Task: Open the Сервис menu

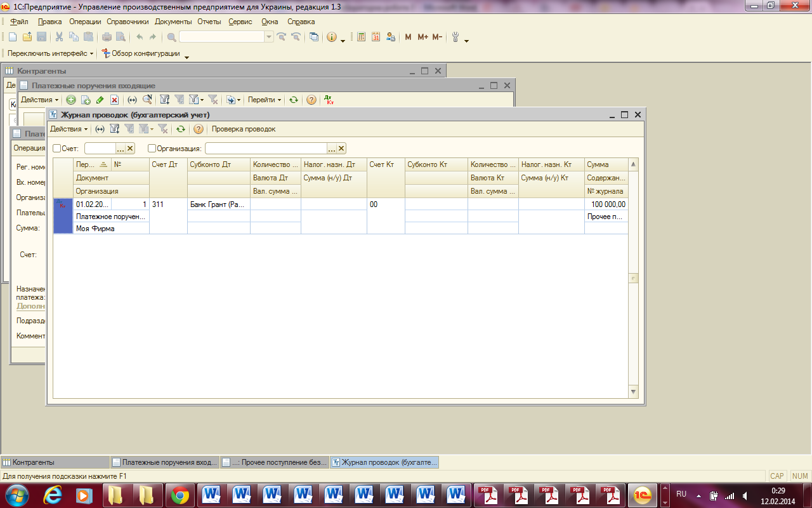Action: 240,22
